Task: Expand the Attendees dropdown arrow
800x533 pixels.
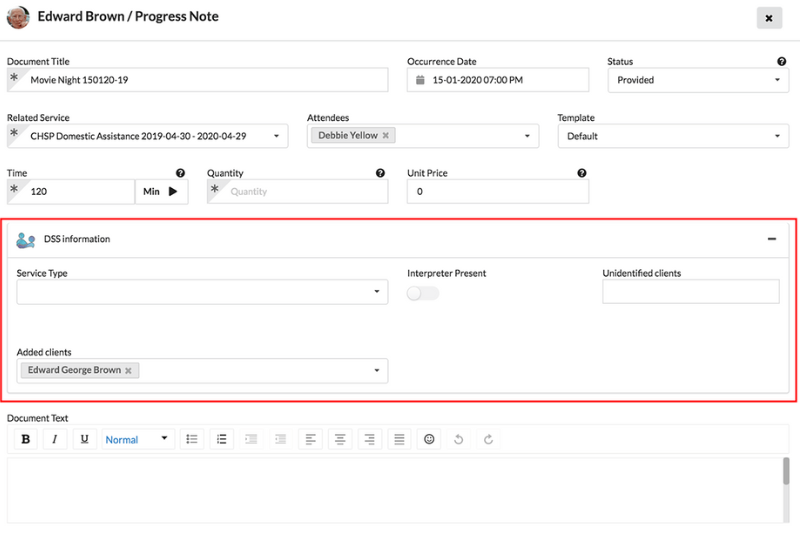Action: click(527, 136)
